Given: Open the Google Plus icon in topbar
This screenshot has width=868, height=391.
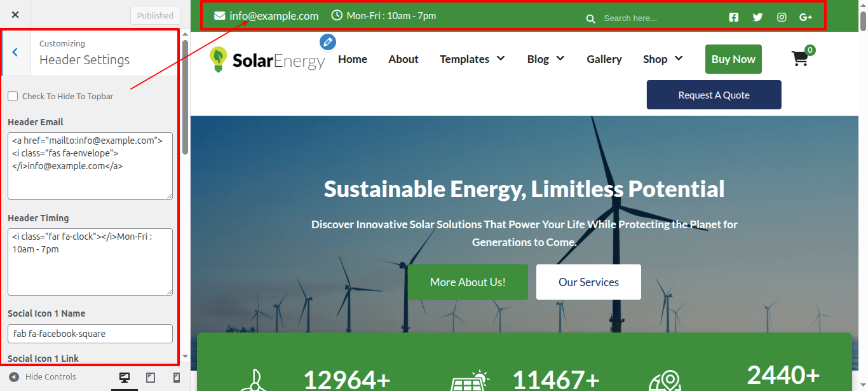Looking at the screenshot, I should click(806, 18).
